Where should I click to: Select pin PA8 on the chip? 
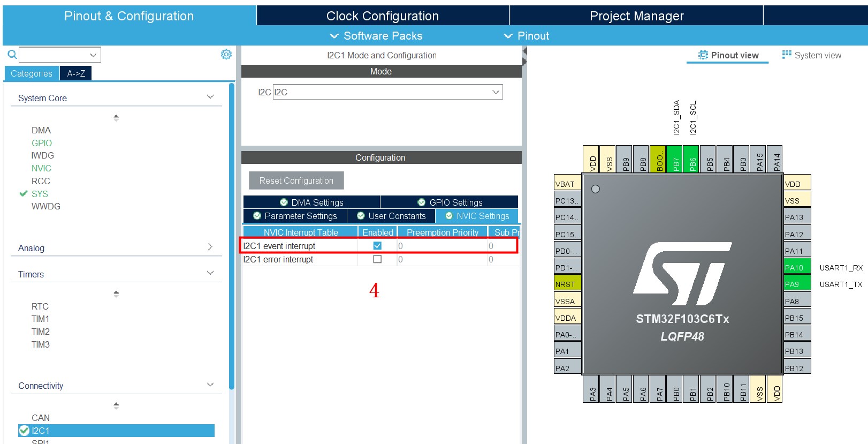pos(797,300)
